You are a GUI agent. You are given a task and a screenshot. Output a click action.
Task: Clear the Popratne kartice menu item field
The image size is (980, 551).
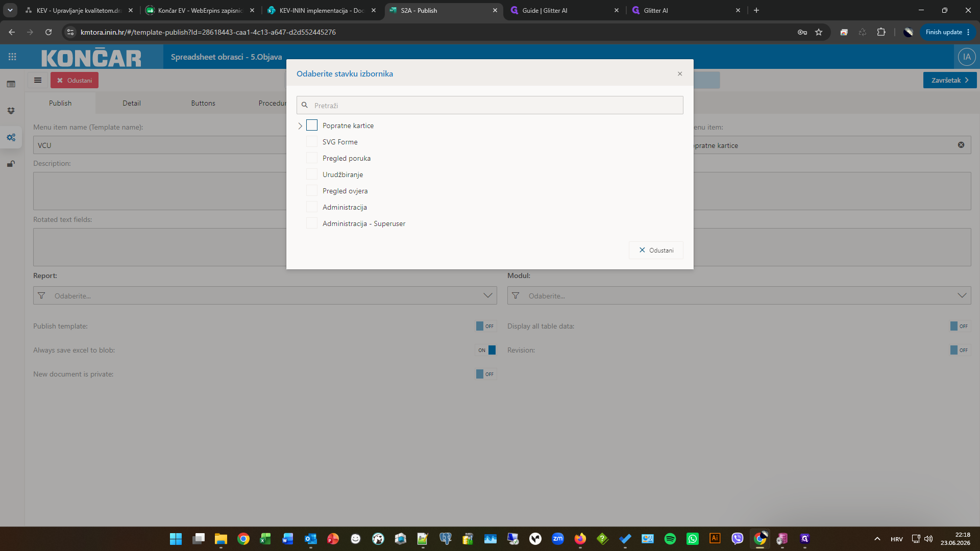click(x=961, y=145)
